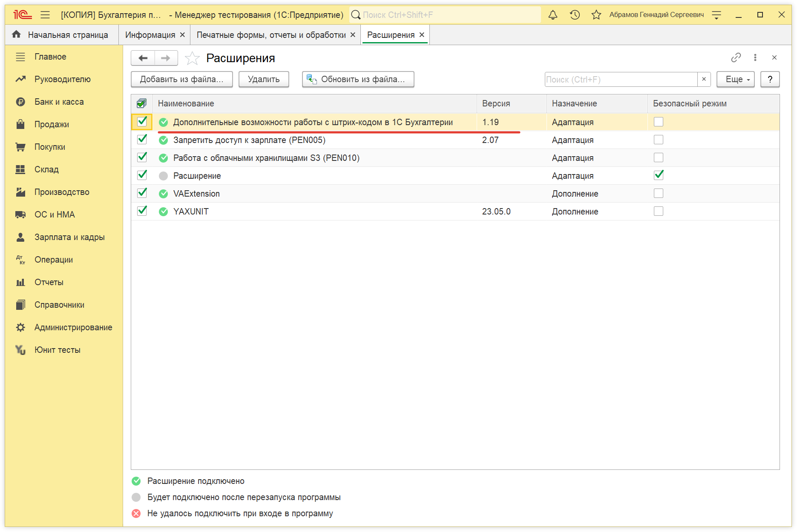Open form's three-dot options menu

pos(755,57)
